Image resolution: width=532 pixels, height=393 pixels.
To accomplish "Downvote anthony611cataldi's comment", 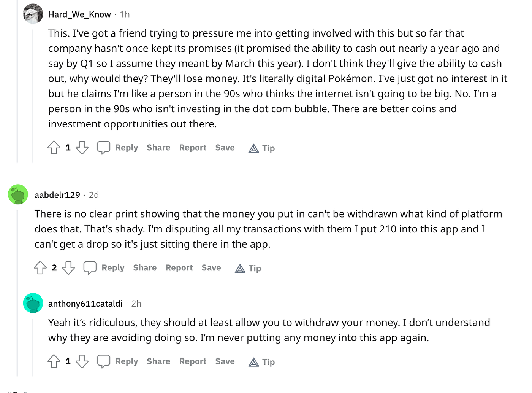I will click(82, 361).
